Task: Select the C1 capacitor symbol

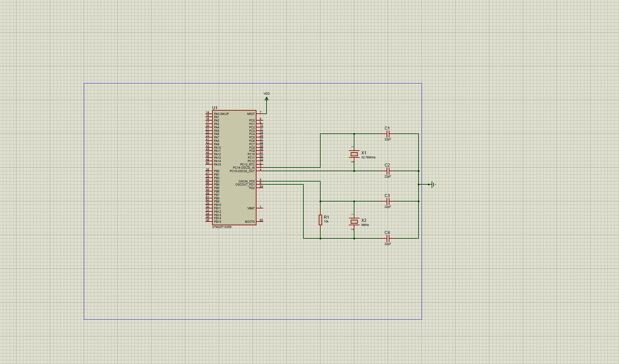Action: [x=388, y=134]
